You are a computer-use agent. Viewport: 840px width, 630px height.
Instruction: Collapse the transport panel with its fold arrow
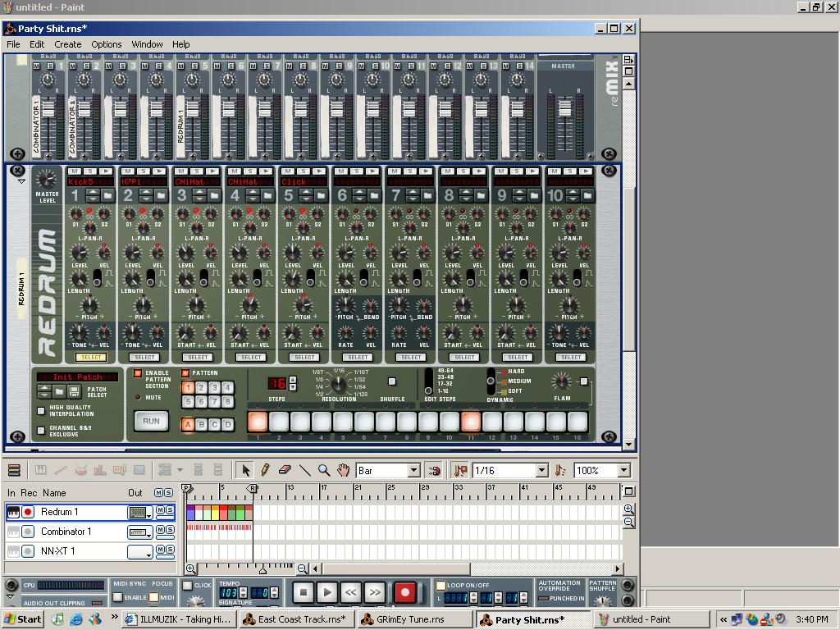tap(10, 596)
